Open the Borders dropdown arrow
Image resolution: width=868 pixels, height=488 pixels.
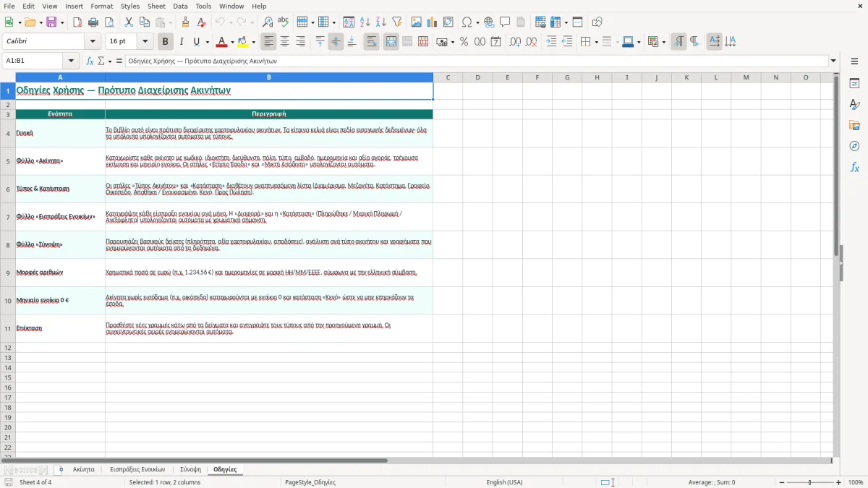tap(595, 42)
